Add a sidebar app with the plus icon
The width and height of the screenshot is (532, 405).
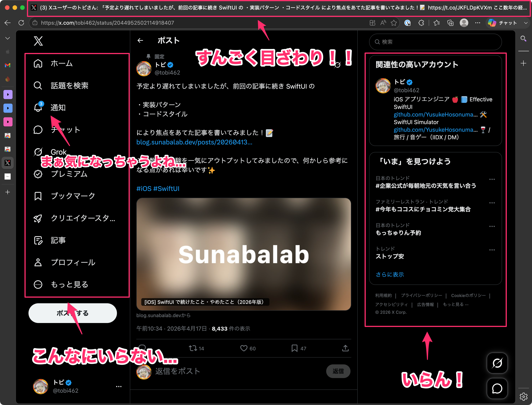click(523, 63)
